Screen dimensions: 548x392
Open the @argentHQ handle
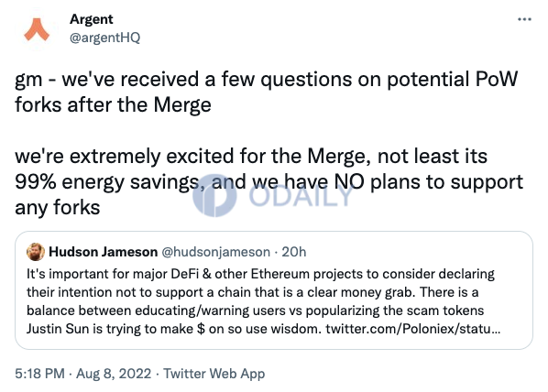click(104, 38)
